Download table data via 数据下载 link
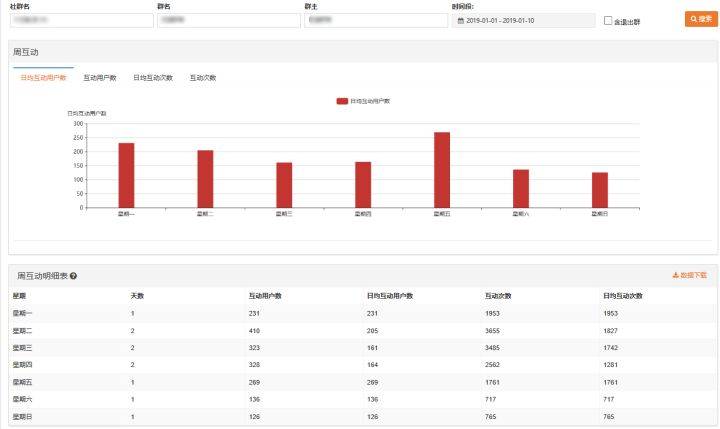This screenshot has width=720, height=429. 690,275
